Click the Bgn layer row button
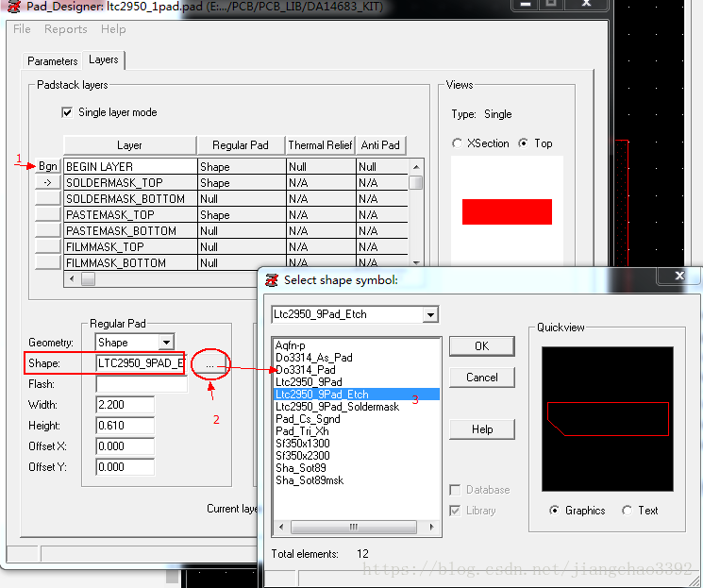Viewport: 703px width, 588px height. [x=47, y=166]
